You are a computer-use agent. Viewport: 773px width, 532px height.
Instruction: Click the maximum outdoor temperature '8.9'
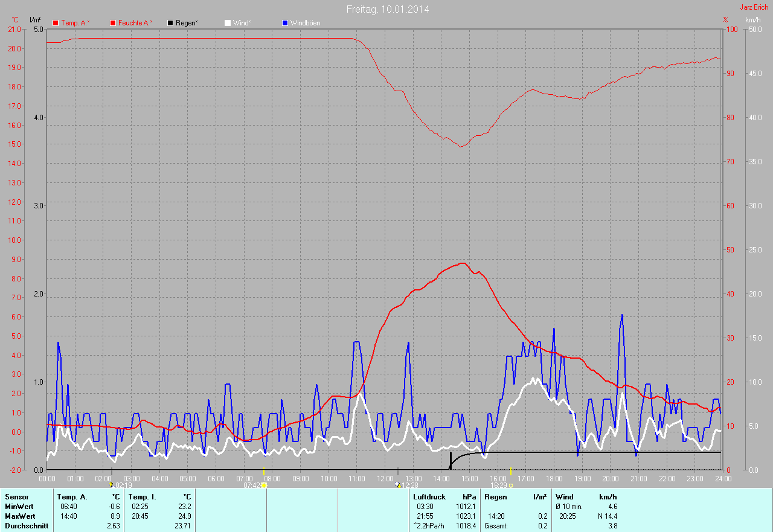114,516
